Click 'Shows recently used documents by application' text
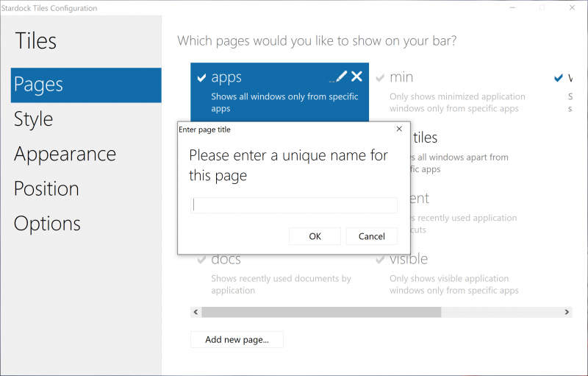The height and width of the screenshot is (376, 588). tap(282, 285)
